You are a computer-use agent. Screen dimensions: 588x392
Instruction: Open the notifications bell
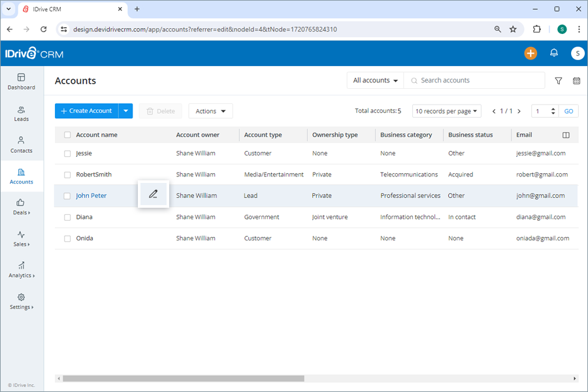pos(554,54)
